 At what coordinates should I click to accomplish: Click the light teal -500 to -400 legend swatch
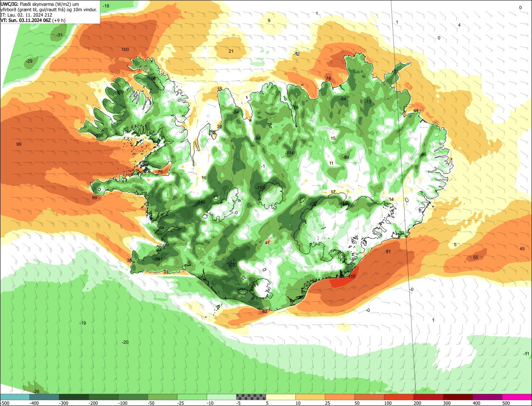click(x=15, y=397)
